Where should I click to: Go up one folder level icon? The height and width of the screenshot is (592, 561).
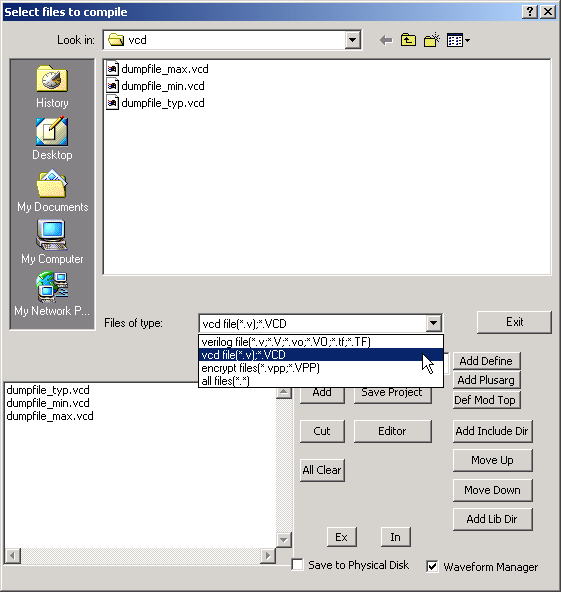point(408,40)
